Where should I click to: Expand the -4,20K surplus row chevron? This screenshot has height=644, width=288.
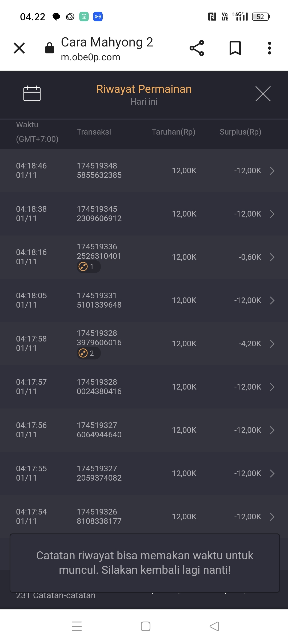[272, 344]
